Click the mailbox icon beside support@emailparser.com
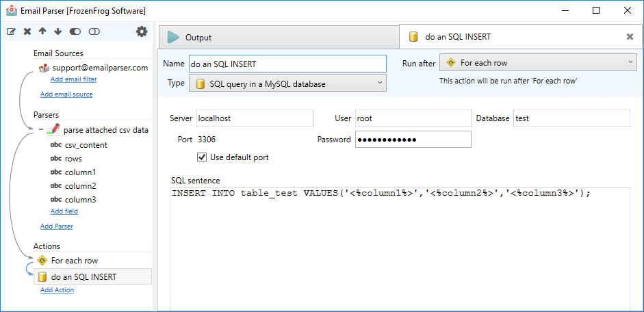644x312 pixels. pos(44,68)
